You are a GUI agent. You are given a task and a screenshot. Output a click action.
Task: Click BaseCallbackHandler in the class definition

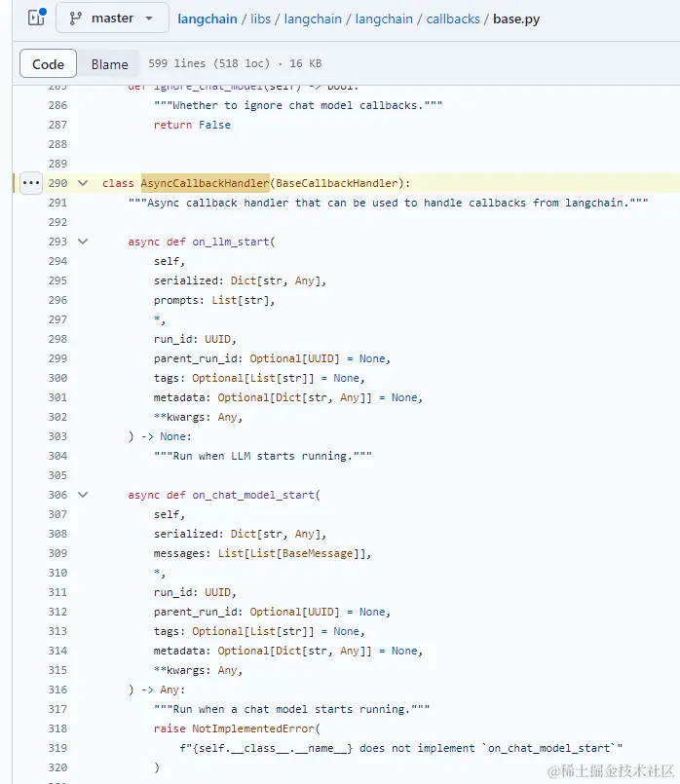coord(336,183)
